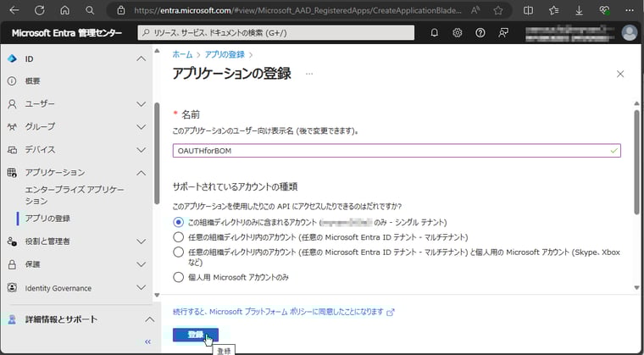This screenshot has height=355, width=644.
Task: Select この組織ディレクトリのみ single tenant radio
Action: click(x=178, y=222)
